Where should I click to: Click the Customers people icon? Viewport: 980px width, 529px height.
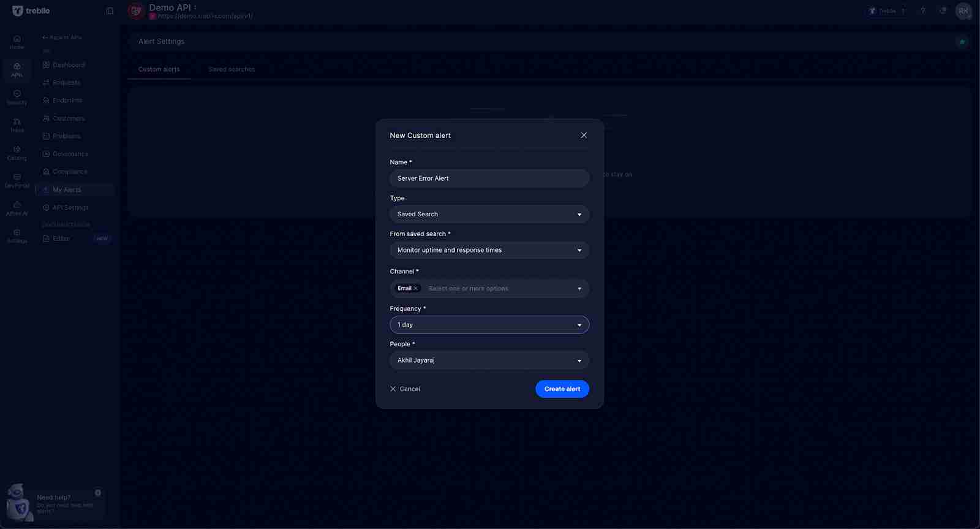46,118
